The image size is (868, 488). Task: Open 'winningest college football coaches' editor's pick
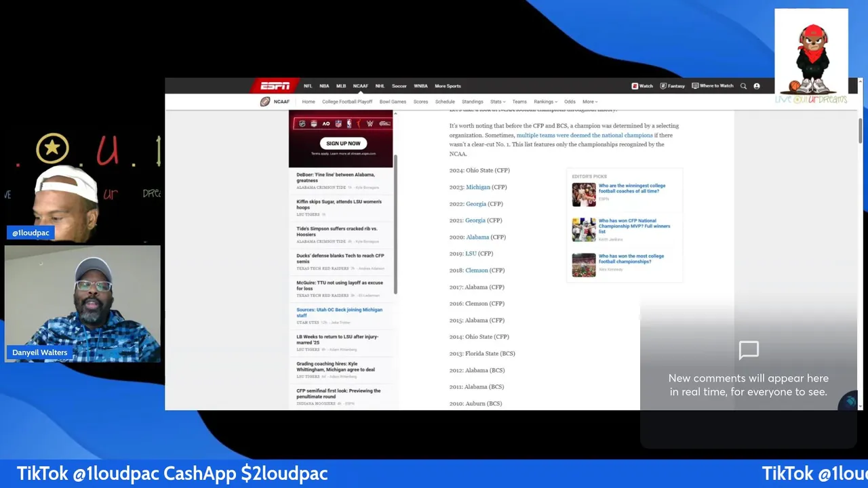(x=632, y=188)
